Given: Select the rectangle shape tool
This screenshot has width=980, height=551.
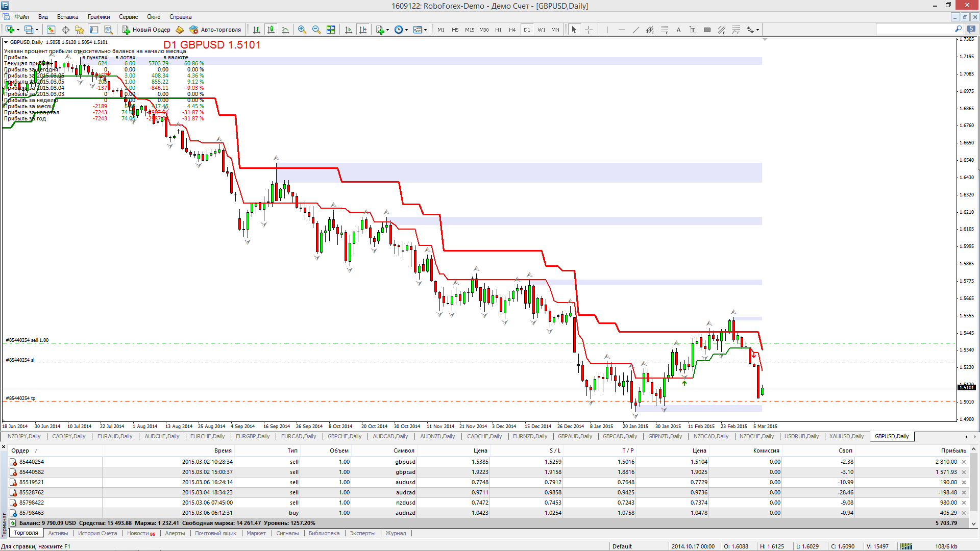Looking at the screenshot, I should (x=707, y=30).
